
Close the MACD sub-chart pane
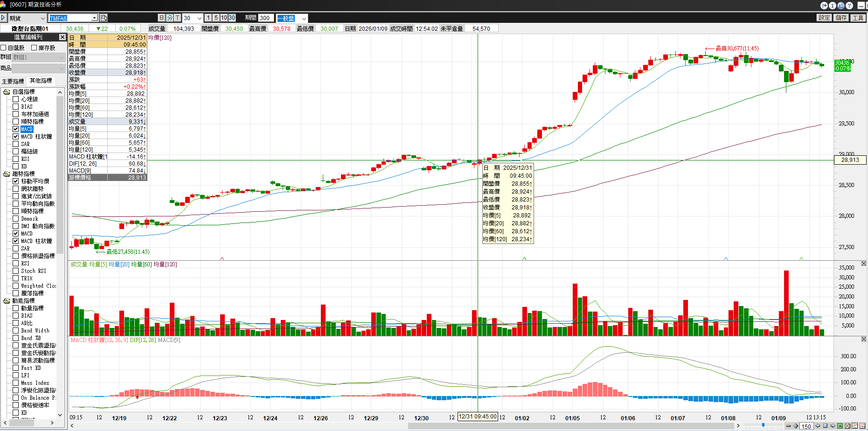[x=863, y=339]
